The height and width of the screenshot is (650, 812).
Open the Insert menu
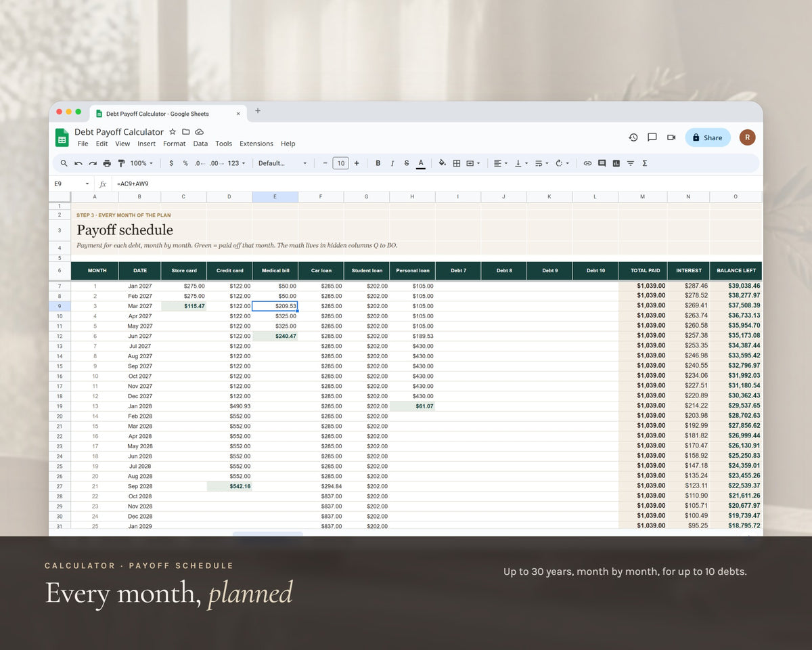point(146,144)
